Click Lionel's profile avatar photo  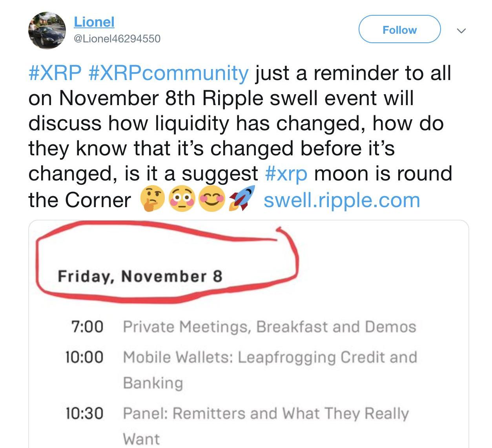click(47, 30)
